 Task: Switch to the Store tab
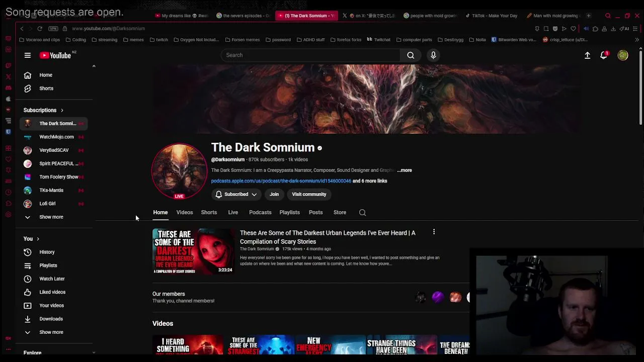[340, 212]
